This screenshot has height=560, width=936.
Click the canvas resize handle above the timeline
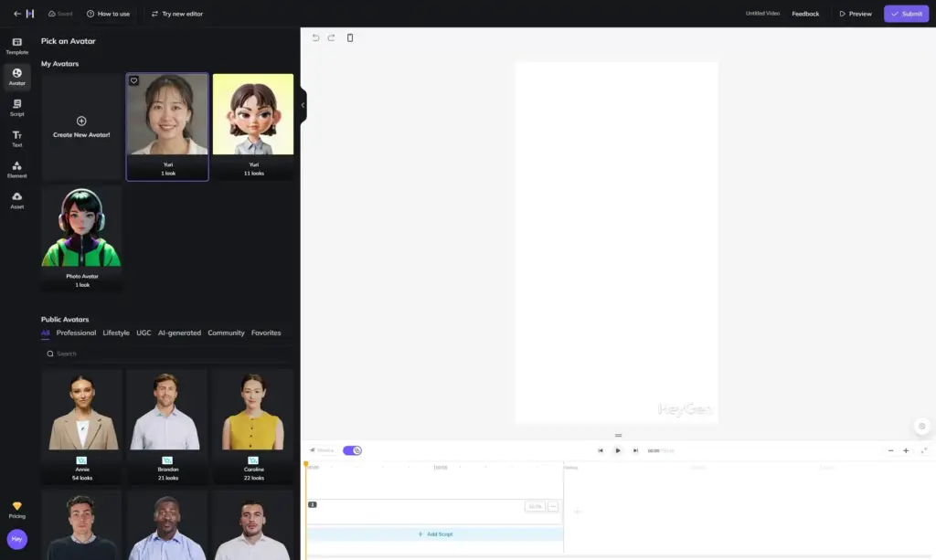[618, 436]
